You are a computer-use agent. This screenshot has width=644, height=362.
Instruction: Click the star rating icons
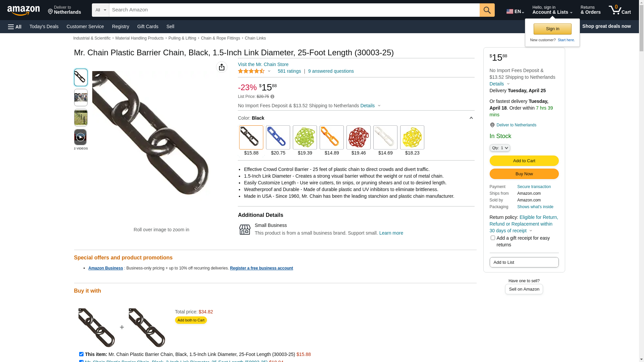pyautogui.click(x=251, y=71)
